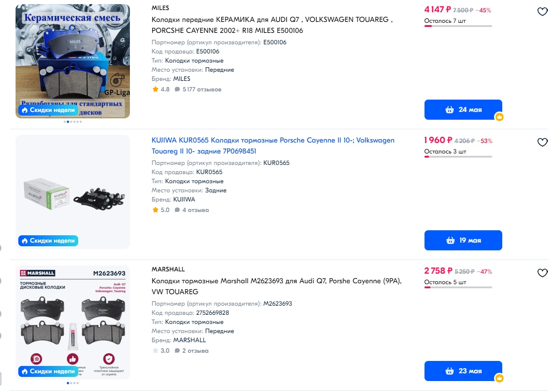Open Marshall M2623693 product title
548x392 pixels.
(x=276, y=286)
